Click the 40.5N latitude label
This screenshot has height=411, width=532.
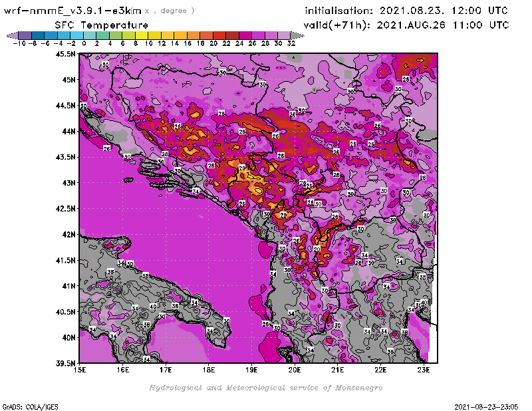(65, 311)
